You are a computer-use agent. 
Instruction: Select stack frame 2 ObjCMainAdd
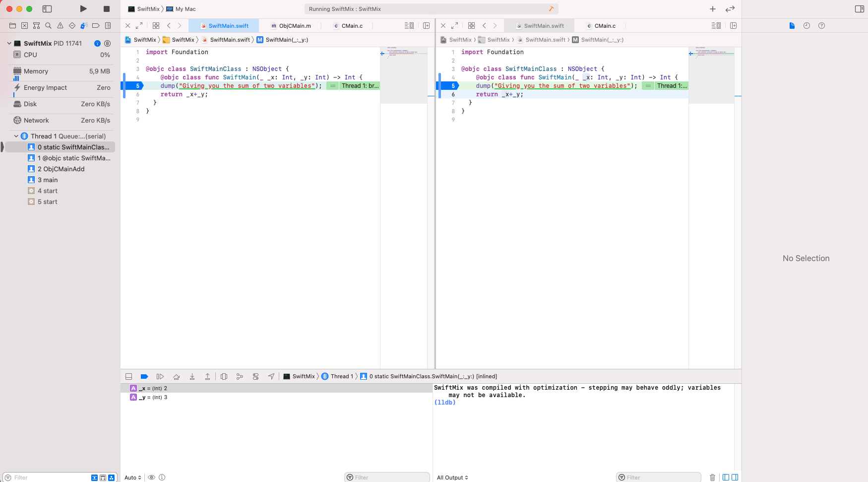[x=61, y=169]
